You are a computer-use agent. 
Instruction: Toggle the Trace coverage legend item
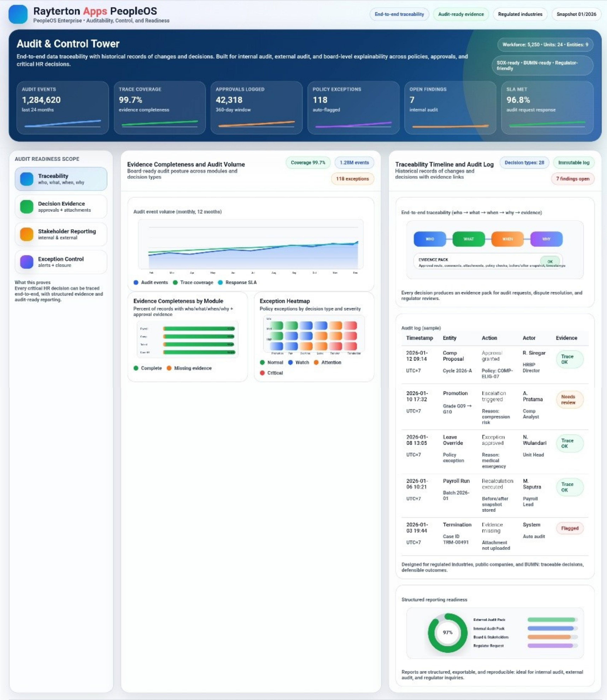[193, 282]
